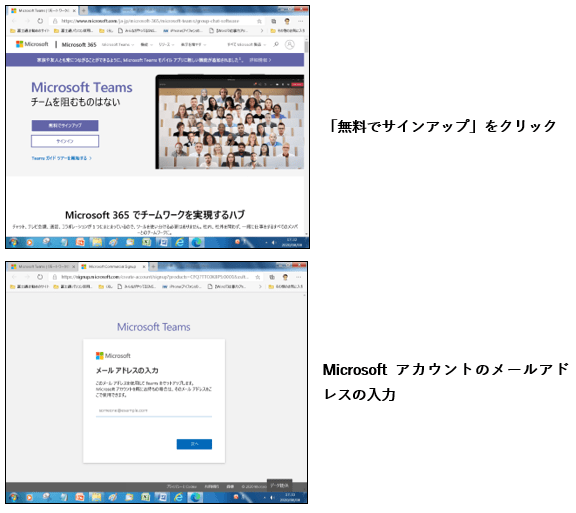The image size is (576, 513).
Task: Click 利用規約 footer link on signup page
Action: tap(212, 487)
